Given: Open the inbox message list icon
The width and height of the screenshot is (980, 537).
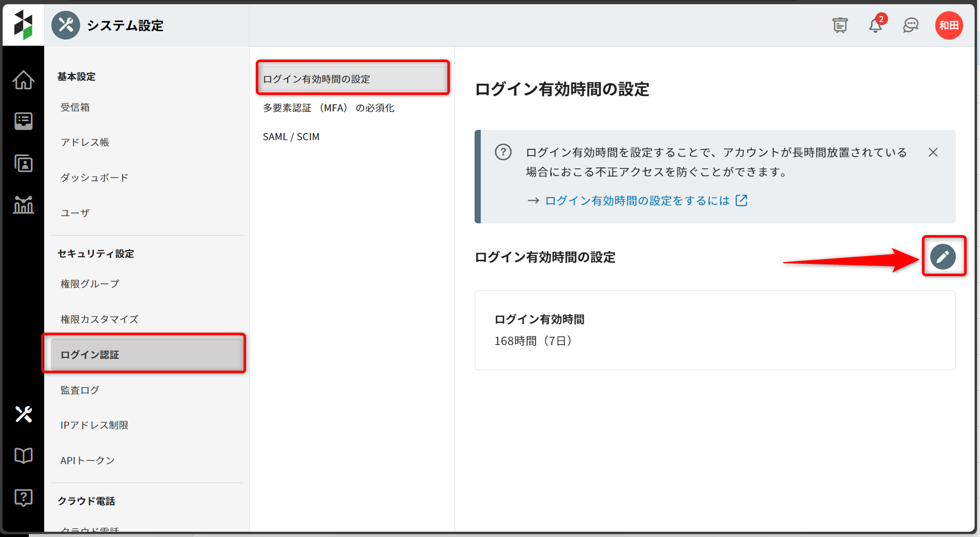Looking at the screenshot, I should (x=24, y=121).
